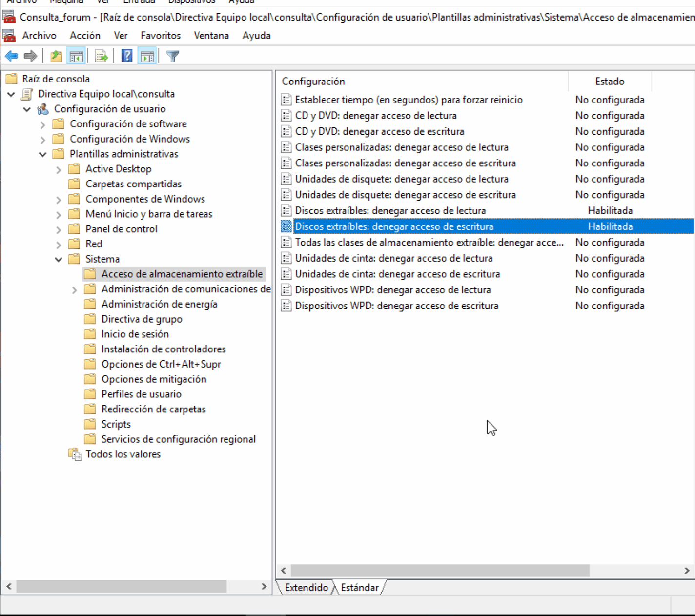The width and height of the screenshot is (695, 616).
Task: Expand the Configuración de Windows node
Action: point(43,140)
